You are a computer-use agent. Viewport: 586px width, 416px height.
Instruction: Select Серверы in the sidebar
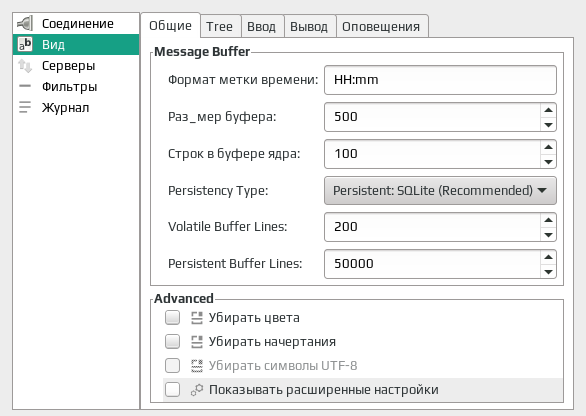pos(76,66)
